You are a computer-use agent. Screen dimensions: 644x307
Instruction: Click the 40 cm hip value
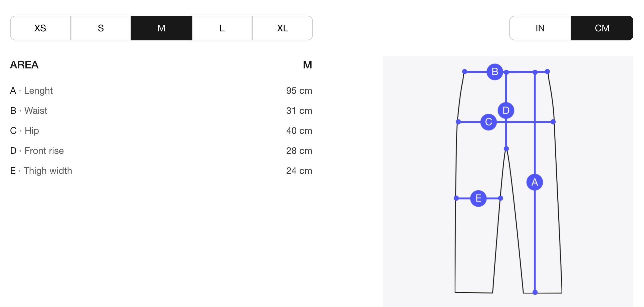[299, 131]
